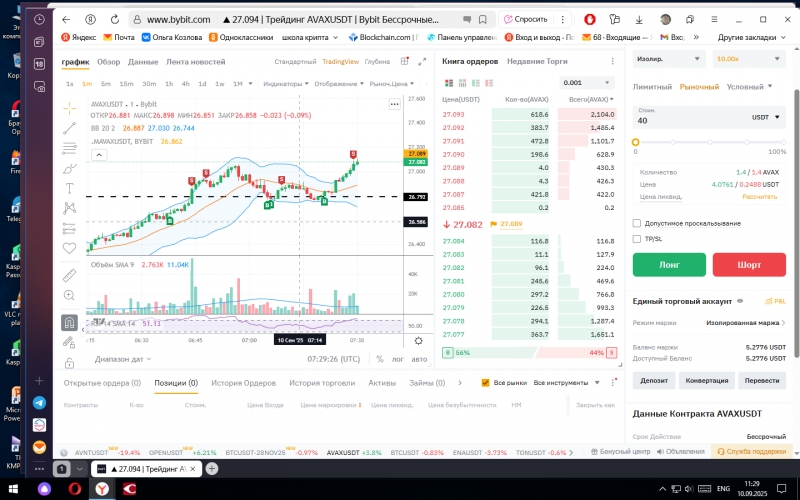
Task: Select the 15m timeframe
Action: coord(126,84)
